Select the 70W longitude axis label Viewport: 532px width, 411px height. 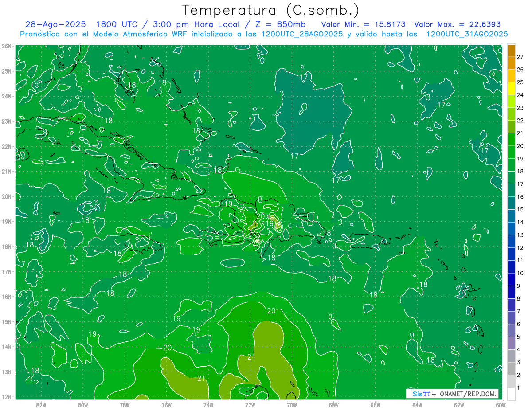[x=292, y=405]
